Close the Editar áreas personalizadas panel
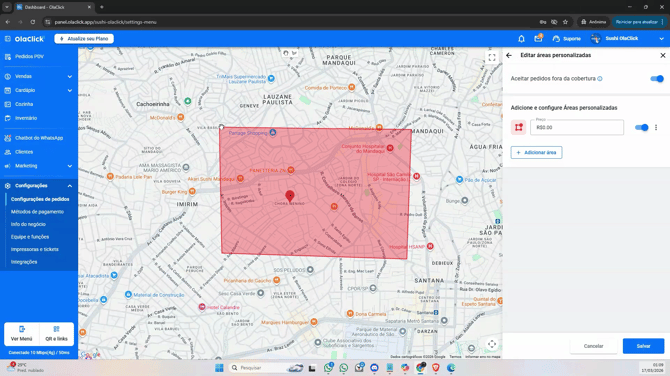Viewport: 670px width, 376px height. (663, 55)
